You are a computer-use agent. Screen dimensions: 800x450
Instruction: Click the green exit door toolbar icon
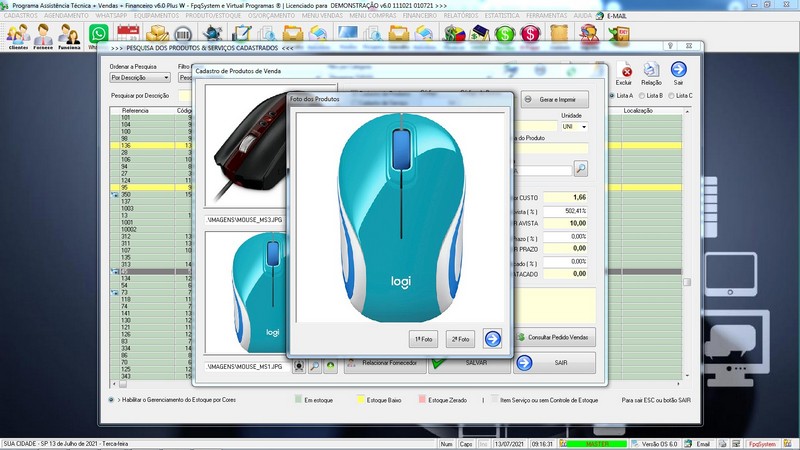pos(619,34)
